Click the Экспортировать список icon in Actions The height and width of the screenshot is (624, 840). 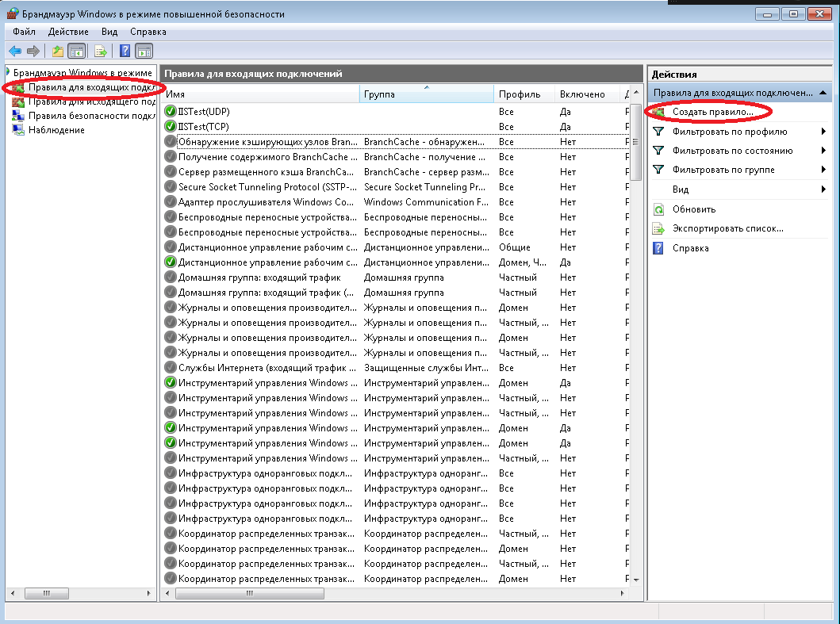[658, 228]
